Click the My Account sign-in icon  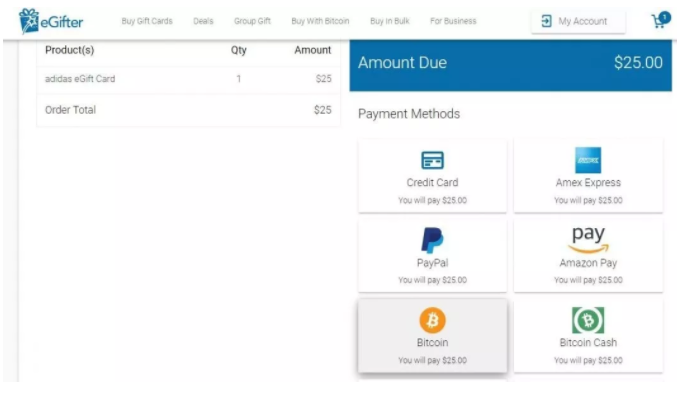[x=546, y=21]
